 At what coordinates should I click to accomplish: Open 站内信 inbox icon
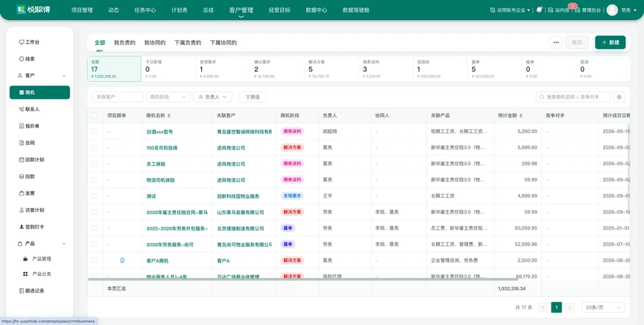coord(551,10)
